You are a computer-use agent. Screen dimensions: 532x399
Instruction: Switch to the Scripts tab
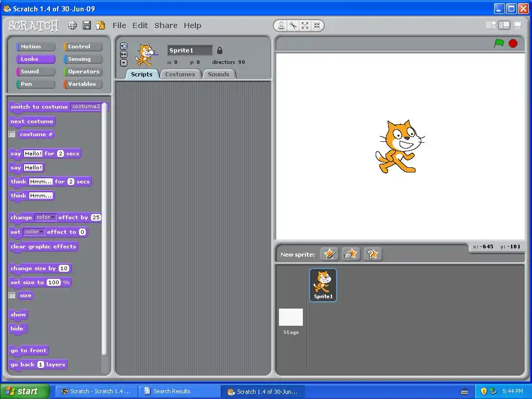[142, 74]
